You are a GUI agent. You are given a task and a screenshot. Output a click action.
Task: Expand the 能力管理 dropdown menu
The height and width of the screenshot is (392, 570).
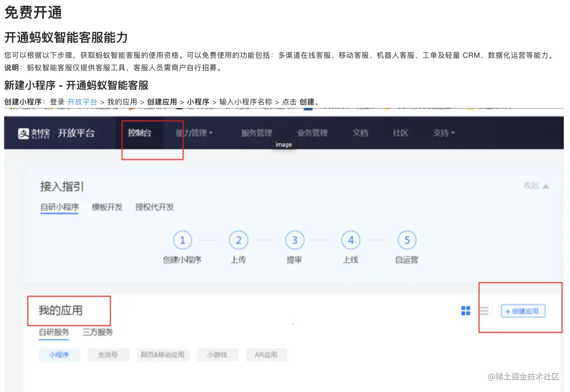(x=194, y=133)
